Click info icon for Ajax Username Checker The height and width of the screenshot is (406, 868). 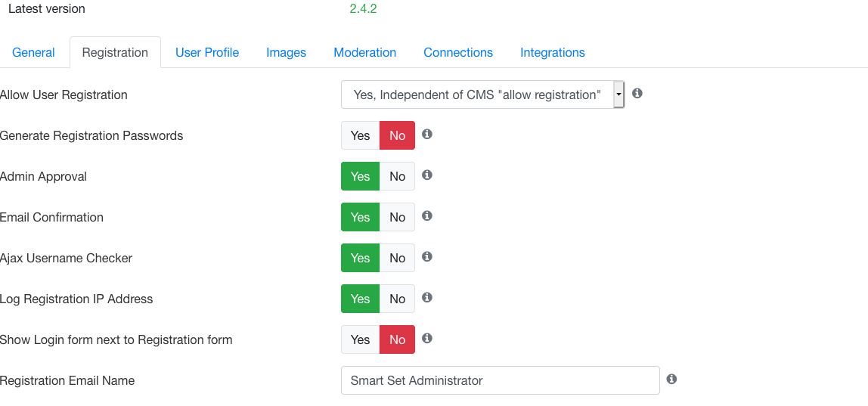coord(426,256)
